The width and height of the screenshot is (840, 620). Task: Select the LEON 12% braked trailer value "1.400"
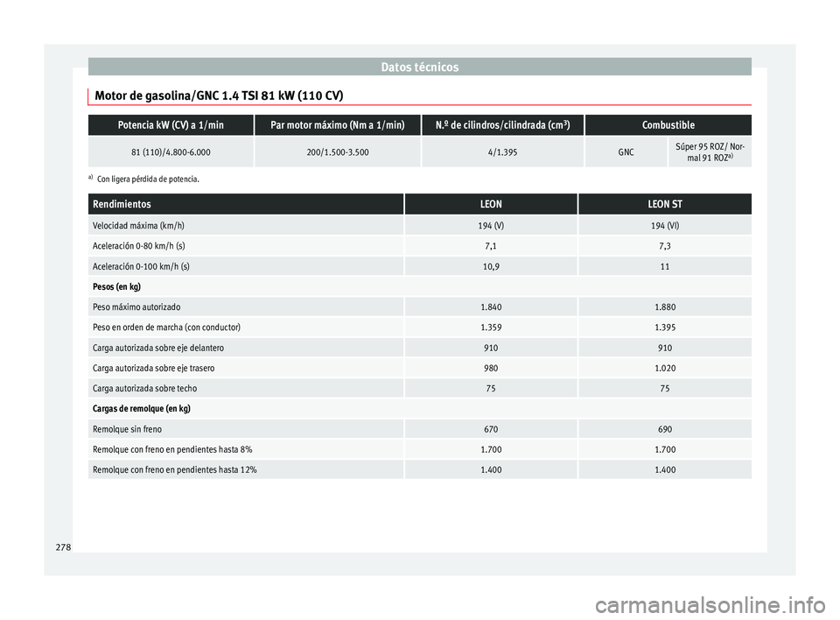pos(491,470)
